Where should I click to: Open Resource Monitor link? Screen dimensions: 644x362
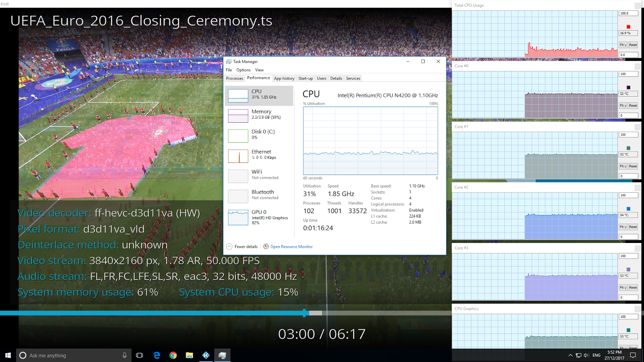(291, 247)
